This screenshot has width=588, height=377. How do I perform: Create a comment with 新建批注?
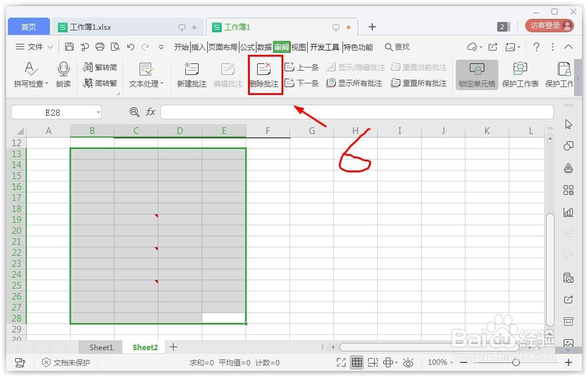pyautogui.click(x=191, y=74)
